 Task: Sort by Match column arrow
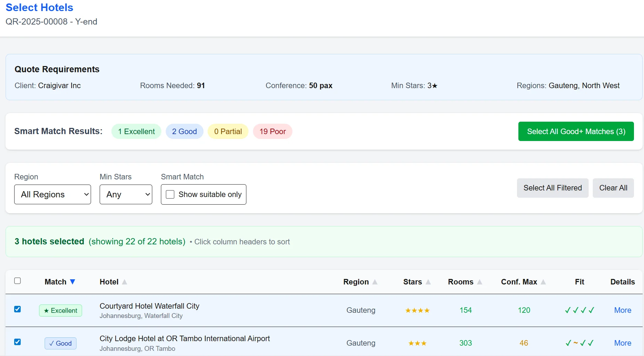(73, 282)
